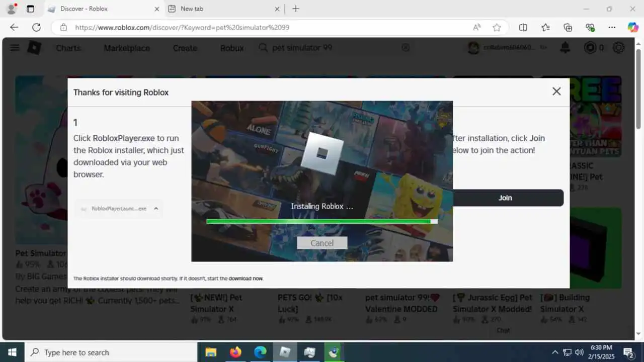The width and height of the screenshot is (644, 362).
Task: Open the Charts menu item
Action: 68,48
